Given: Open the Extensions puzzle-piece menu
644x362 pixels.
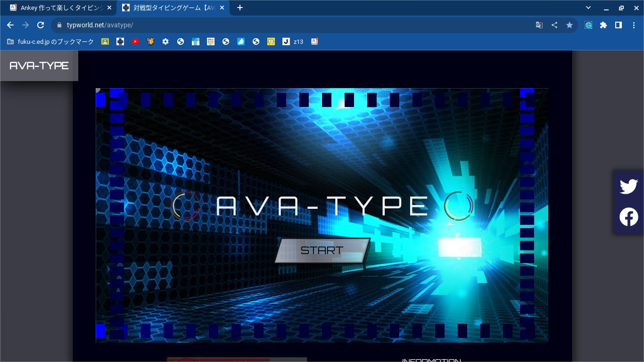Looking at the screenshot, I should click(603, 25).
